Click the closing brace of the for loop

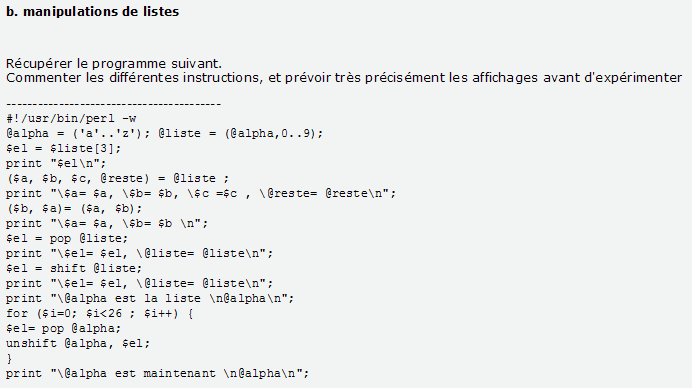coord(9,358)
